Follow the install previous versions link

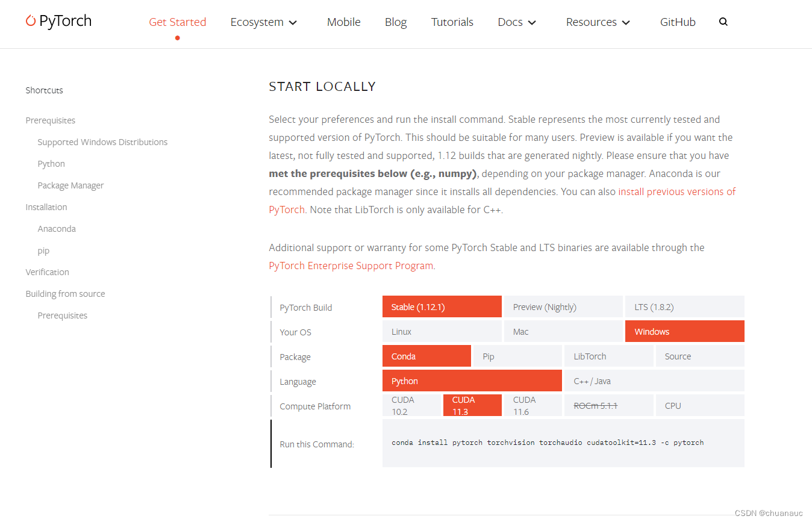click(676, 191)
